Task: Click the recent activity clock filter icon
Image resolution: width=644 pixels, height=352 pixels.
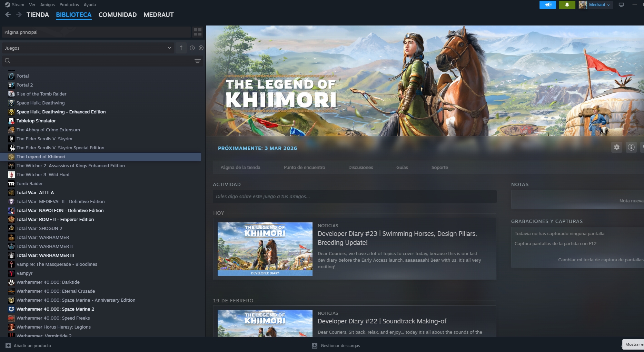Action: tap(192, 48)
